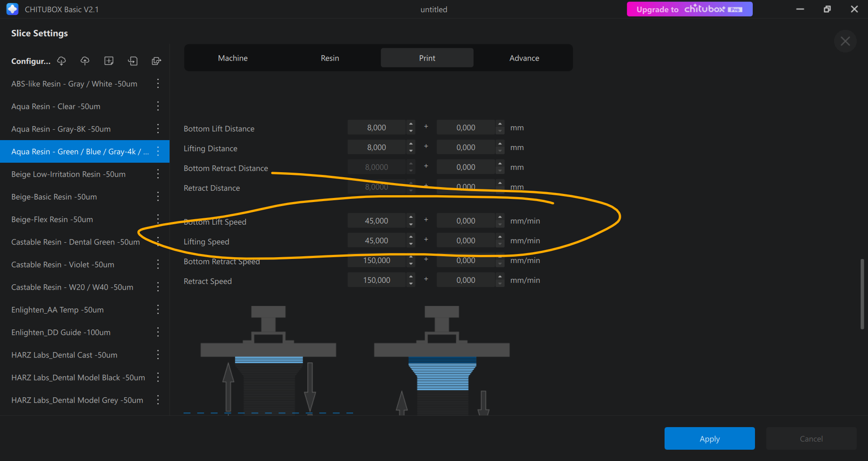Open options menu for ABS-like Resin Gray / White profile
The width and height of the screenshot is (868, 461).
coord(158,84)
